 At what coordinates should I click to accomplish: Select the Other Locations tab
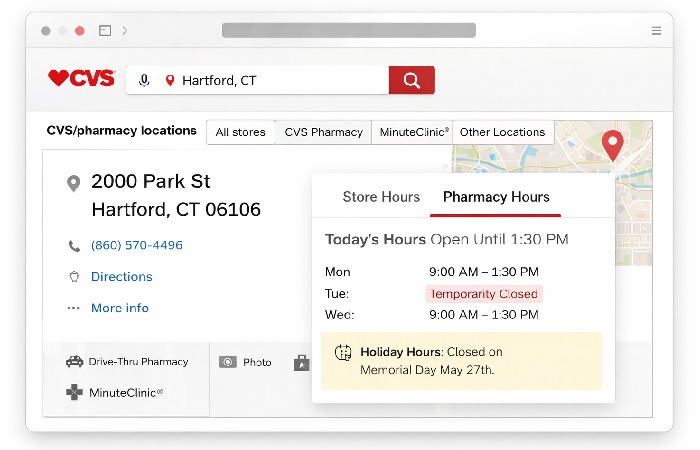(503, 132)
